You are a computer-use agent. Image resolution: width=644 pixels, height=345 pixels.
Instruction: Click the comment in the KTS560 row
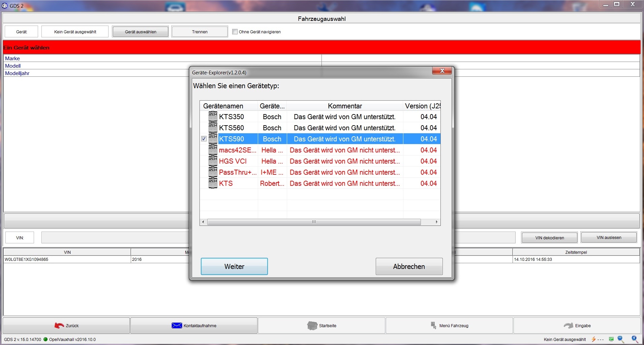click(x=345, y=128)
